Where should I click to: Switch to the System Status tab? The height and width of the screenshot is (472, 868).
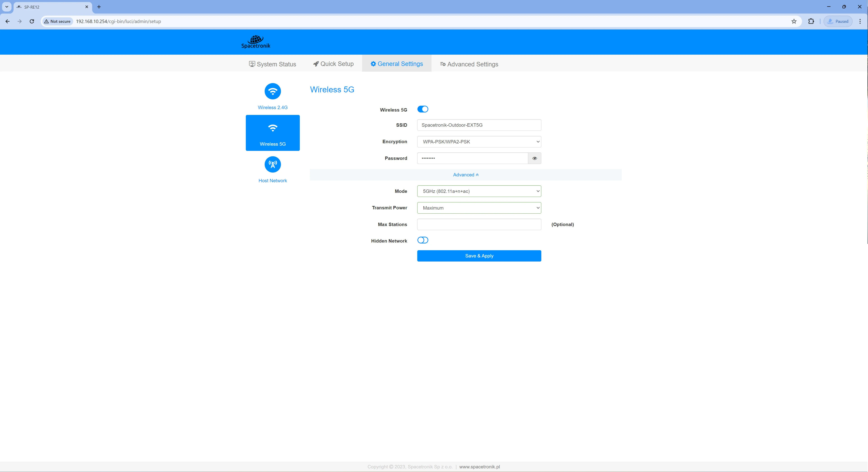click(x=272, y=64)
